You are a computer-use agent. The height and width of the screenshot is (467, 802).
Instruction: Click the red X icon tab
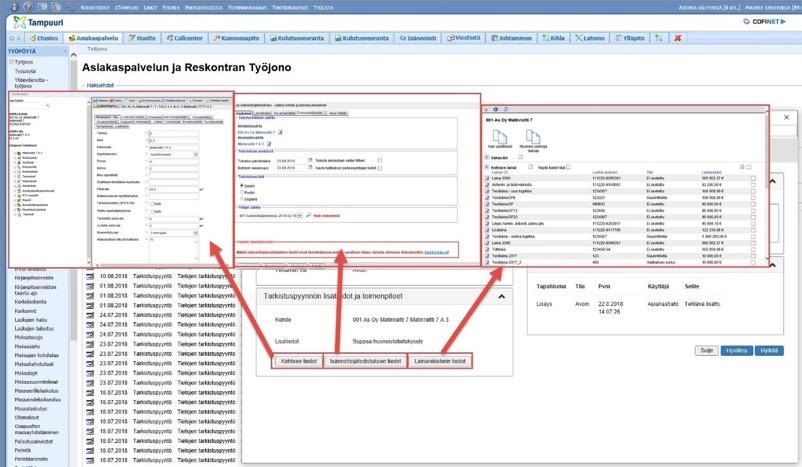[x=678, y=38]
